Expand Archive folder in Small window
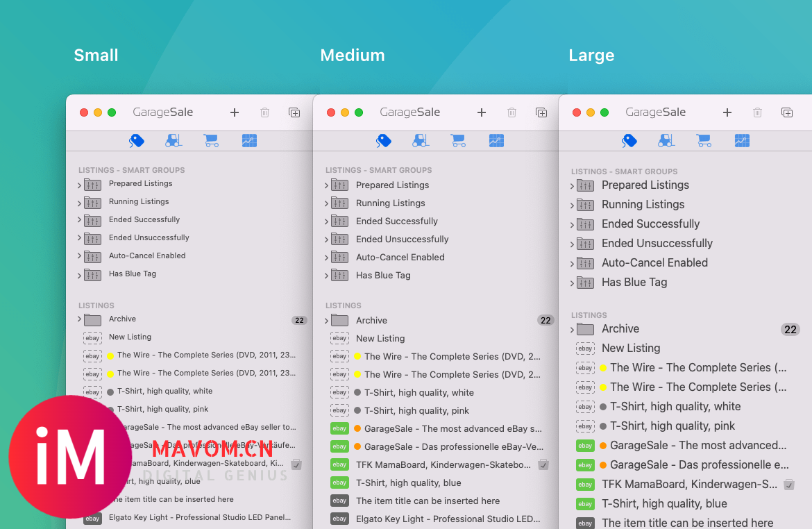812x529 pixels. pos(79,319)
